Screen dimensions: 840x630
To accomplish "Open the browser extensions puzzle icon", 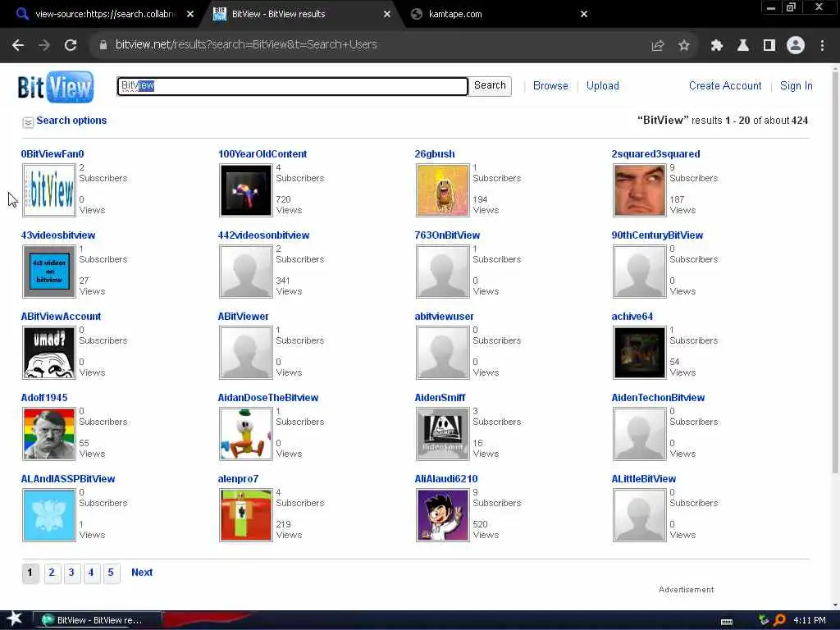I will 716,46.
